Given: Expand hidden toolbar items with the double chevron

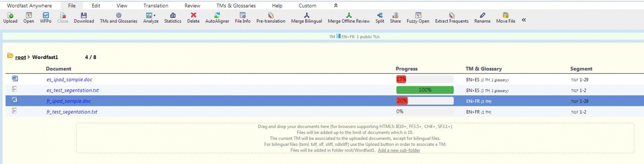Looking at the screenshot, I should (x=524, y=20).
